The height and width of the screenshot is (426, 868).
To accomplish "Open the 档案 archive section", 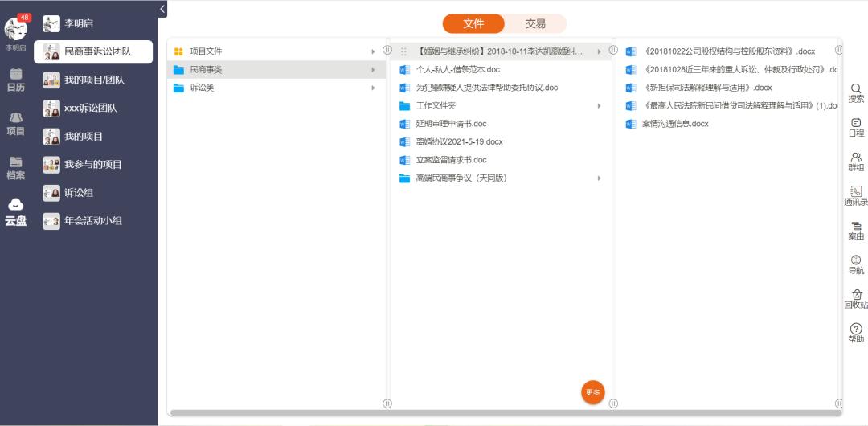I will point(15,169).
